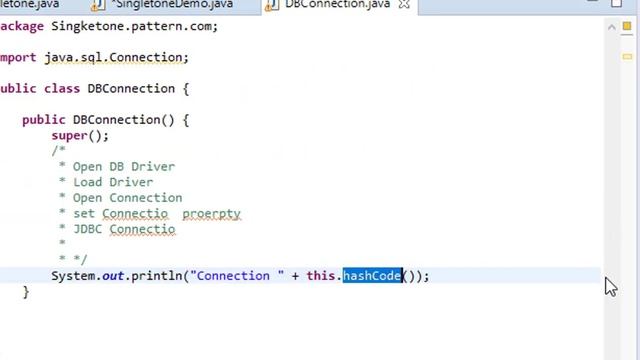Click the yellow annotation marker in the overview ruler

click(x=627, y=57)
